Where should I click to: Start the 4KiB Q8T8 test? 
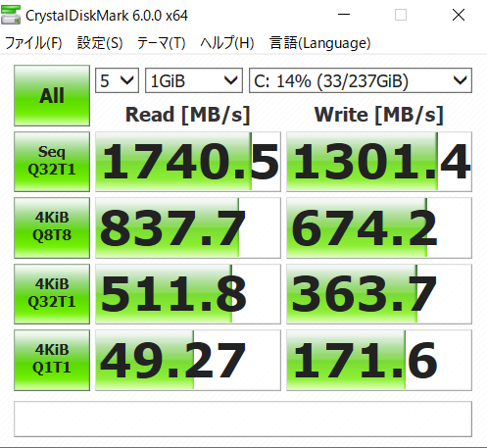(x=52, y=227)
